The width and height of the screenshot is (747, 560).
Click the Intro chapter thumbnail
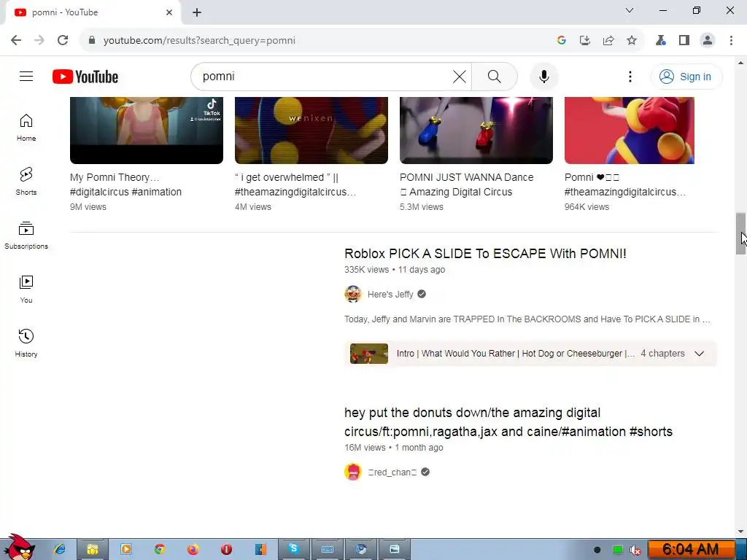368,354
